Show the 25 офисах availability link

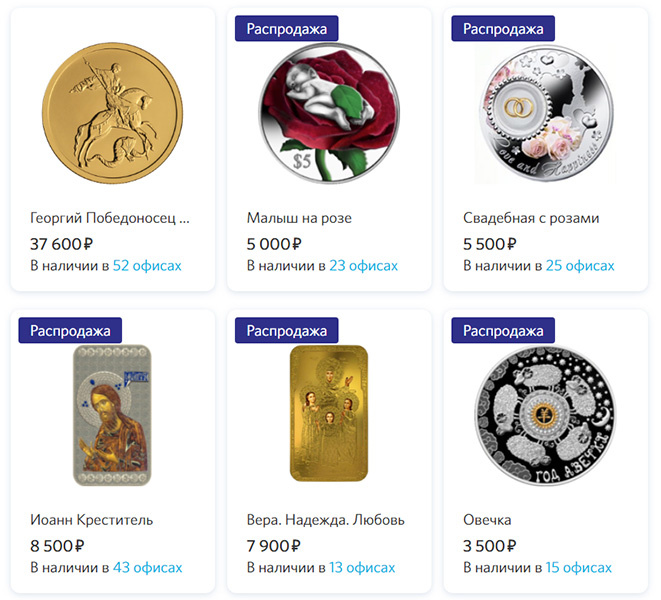pos(580,266)
